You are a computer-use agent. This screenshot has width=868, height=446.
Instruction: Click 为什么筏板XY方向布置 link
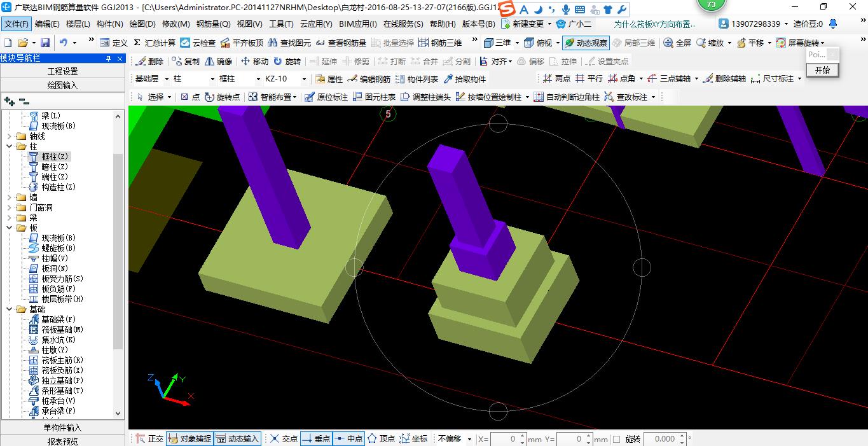pyautogui.click(x=655, y=24)
